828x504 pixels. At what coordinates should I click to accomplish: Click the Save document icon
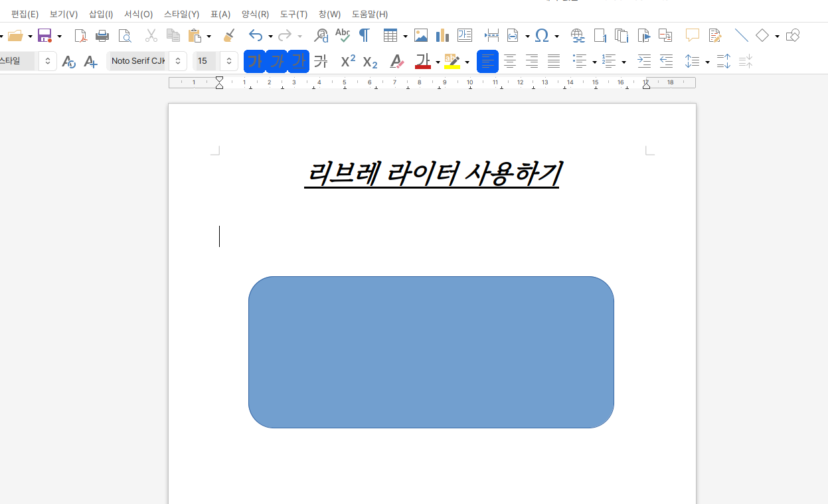click(x=44, y=35)
